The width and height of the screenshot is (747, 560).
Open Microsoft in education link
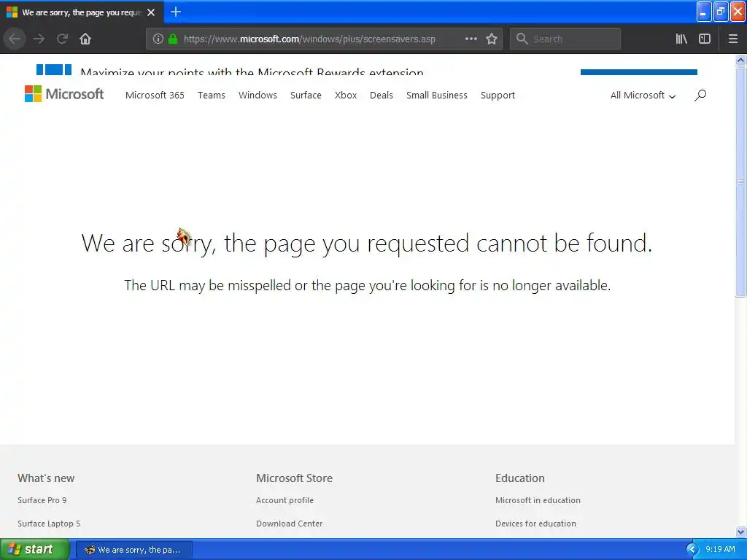pyautogui.click(x=538, y=500)
